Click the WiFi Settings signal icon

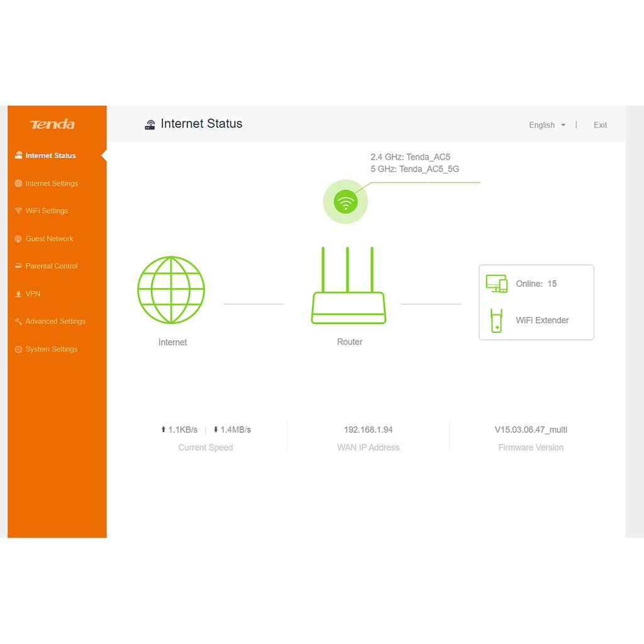(18, 211)
